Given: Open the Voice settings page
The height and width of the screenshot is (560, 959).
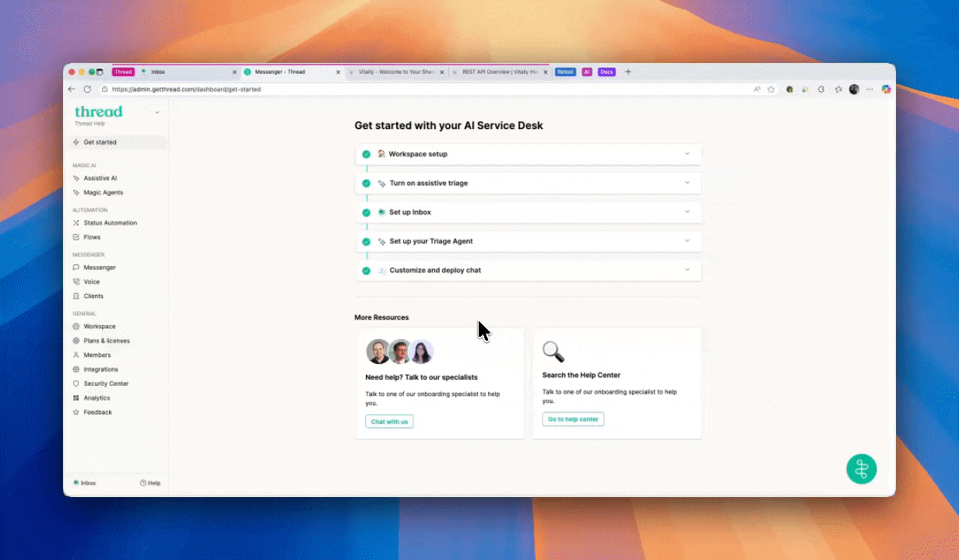Looking at the screenshot, I should pyautogui.click(x=91, y=282).
